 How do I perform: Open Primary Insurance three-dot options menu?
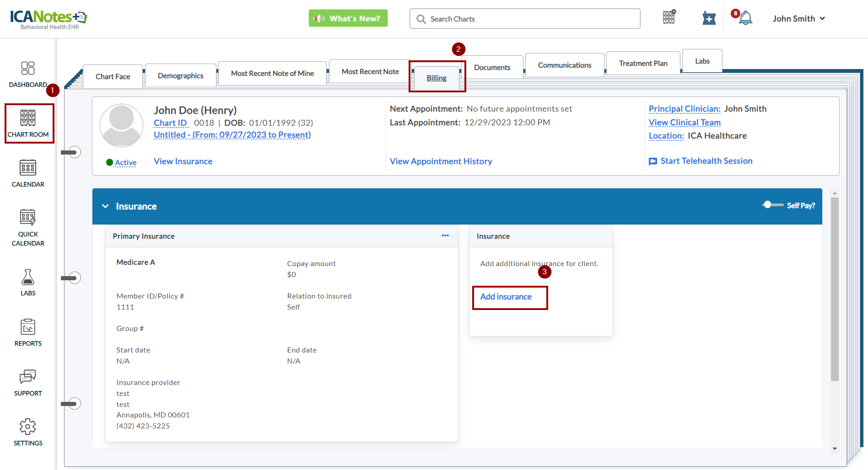[445, 235]
